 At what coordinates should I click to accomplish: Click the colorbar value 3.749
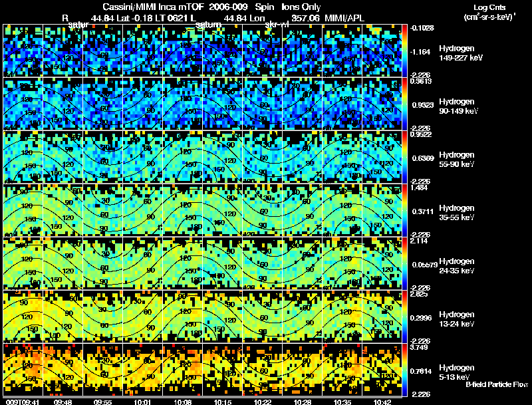[x=419, y=347]
